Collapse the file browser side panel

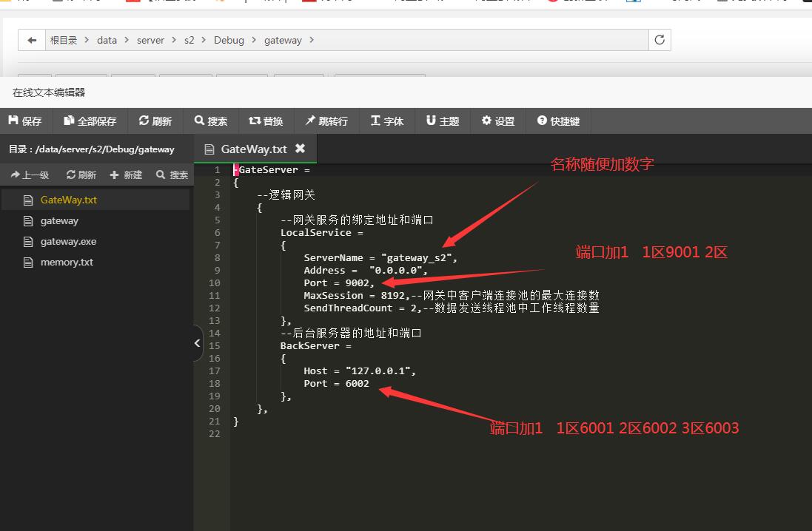pos(196,343)
